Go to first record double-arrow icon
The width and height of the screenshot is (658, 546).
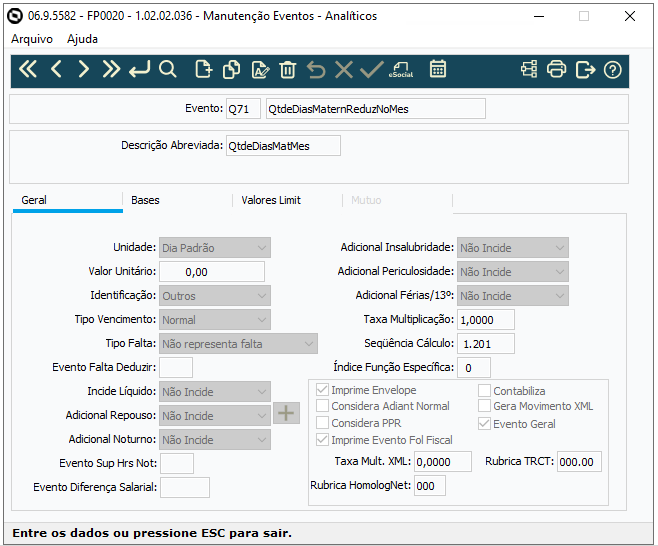point(28,69)
